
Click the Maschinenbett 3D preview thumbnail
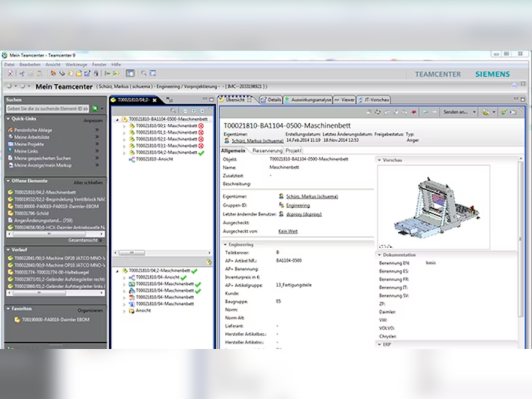coord(434,207)
